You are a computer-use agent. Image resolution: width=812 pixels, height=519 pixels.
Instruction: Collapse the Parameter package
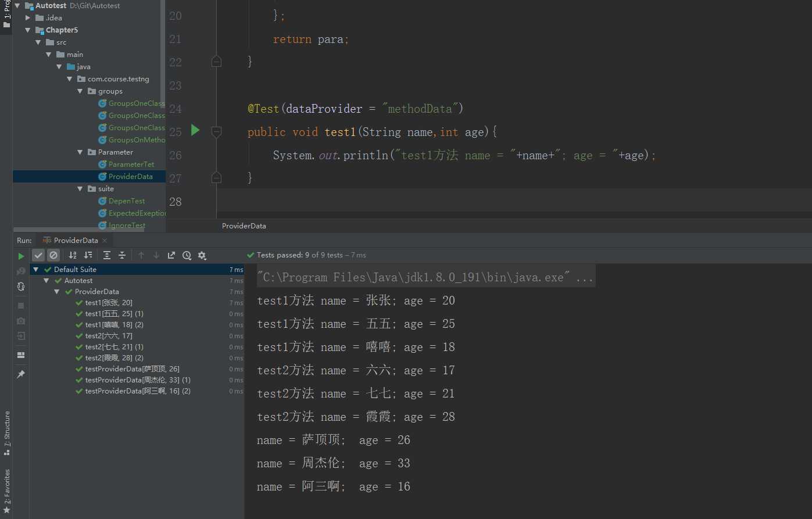[80, 152]
